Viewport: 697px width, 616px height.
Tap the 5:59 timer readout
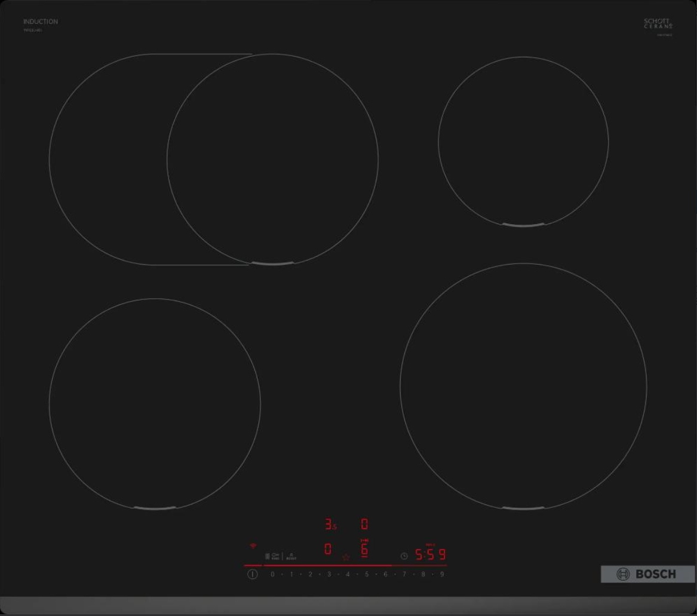(431, 554)
